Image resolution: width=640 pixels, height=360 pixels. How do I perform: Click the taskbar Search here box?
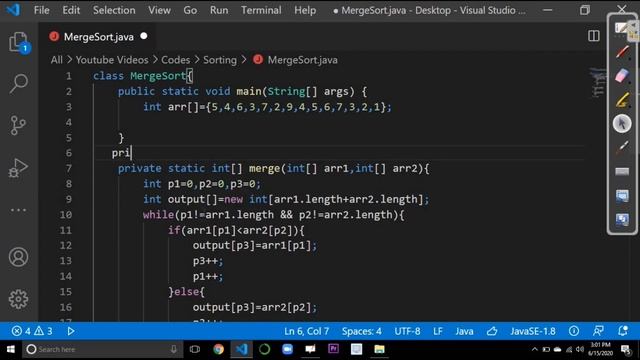(101, 349)
